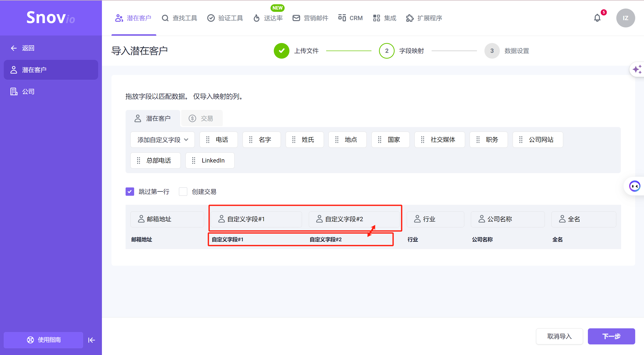Click the back arrow icon beside 返回
Viewport: 644px width, 355px height.
[x=14, y=48]
